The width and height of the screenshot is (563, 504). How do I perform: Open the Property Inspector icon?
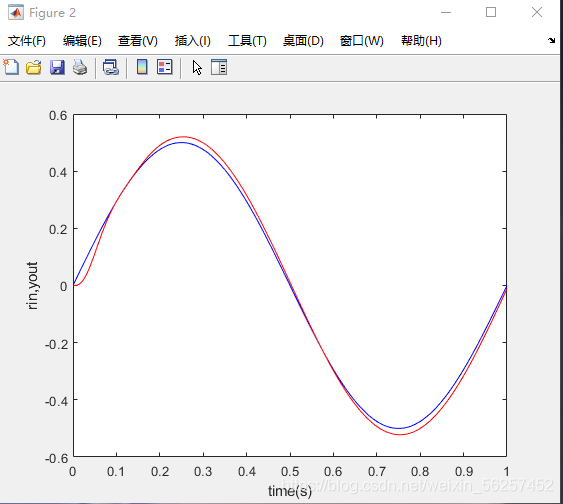(x=219, y=67)
